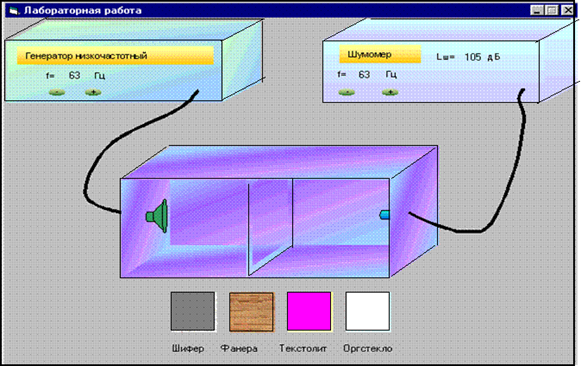
Task: Click the Lш= label on the Шумомер
Action: coord(445,57)
